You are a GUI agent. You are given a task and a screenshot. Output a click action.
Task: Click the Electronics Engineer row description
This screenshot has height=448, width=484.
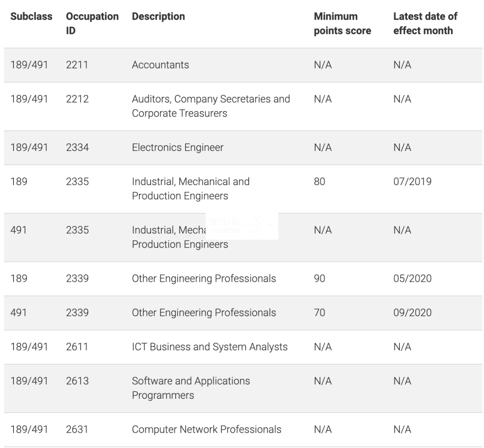[177, 147]
